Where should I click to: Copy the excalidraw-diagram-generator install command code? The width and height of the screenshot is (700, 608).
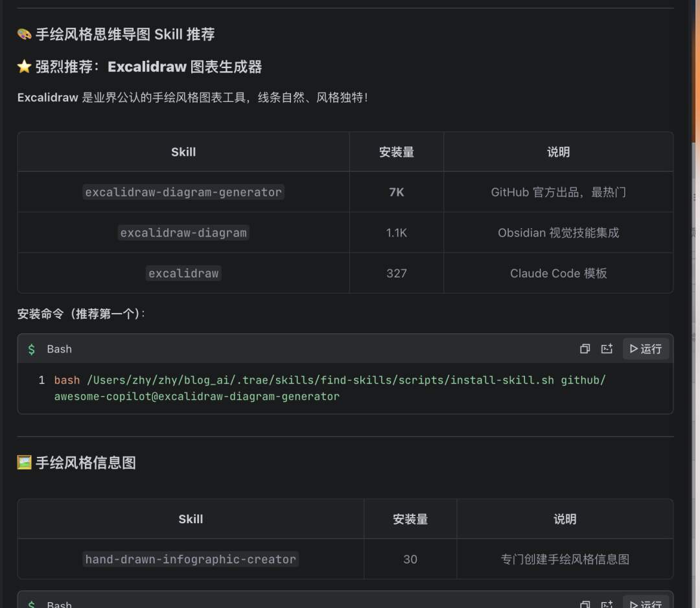(585, 349)
